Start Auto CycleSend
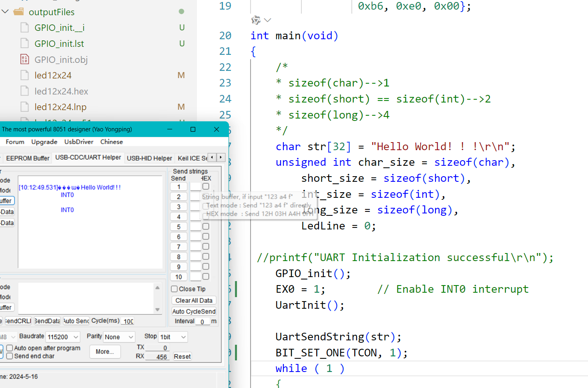 coord(194,311)
